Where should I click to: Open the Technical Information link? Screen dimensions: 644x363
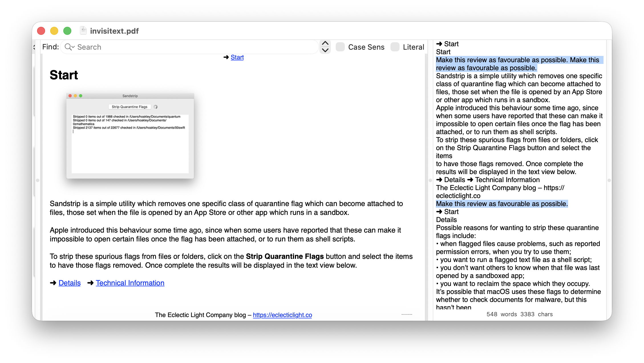coord(130,283)
